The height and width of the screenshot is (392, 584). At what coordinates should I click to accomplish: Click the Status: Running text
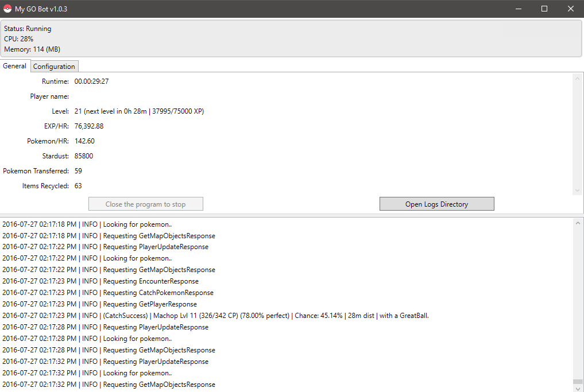pos(28,29)
